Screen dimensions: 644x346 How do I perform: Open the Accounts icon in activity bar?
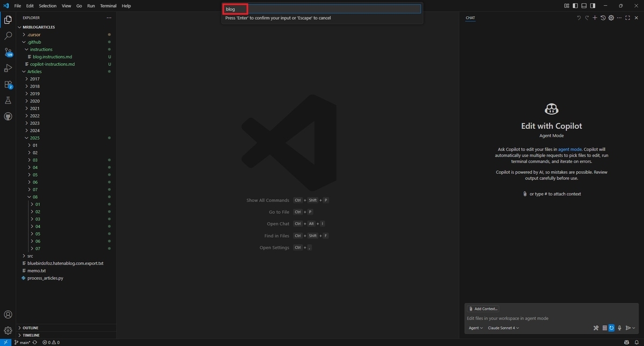pos(8,315)
